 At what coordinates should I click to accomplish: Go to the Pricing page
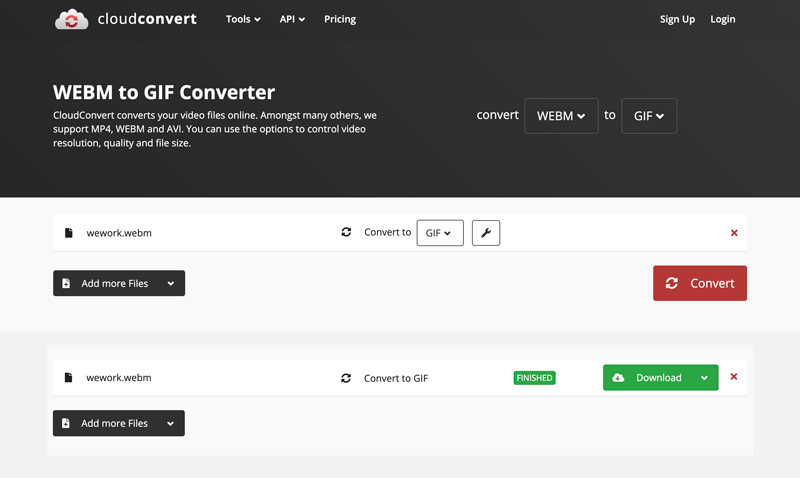click(340, 19)
